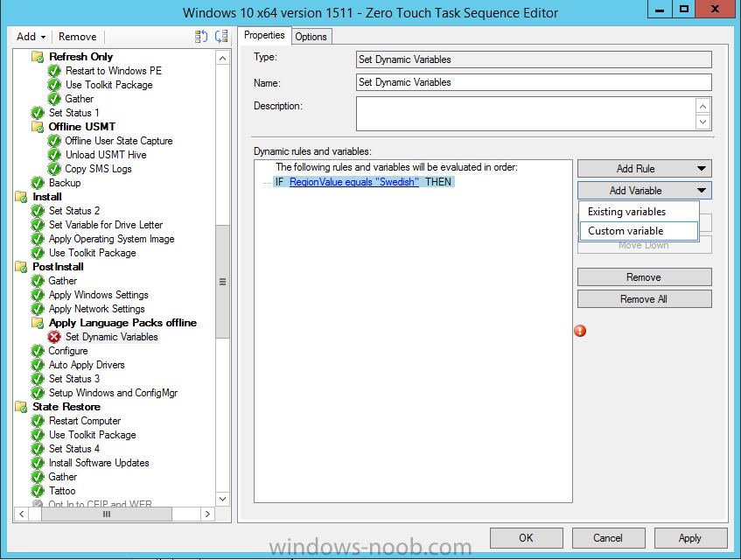Switch to the Options tab
This screenshot has height=560, width=741.
coord(311,37)
